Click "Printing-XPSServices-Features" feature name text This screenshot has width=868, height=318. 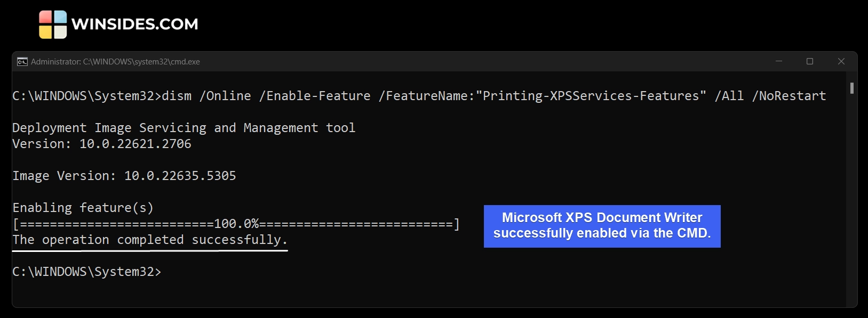pyautogui.click(x=591, y=96)
